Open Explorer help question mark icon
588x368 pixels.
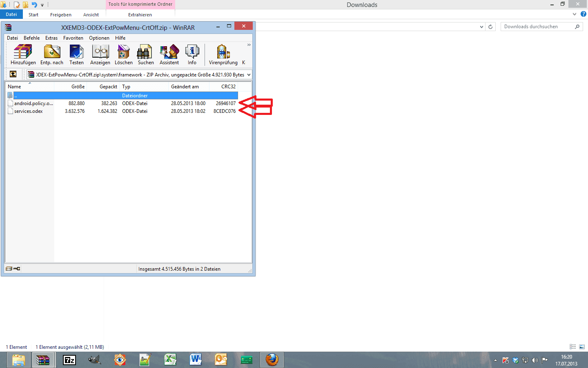click(584, 14)
